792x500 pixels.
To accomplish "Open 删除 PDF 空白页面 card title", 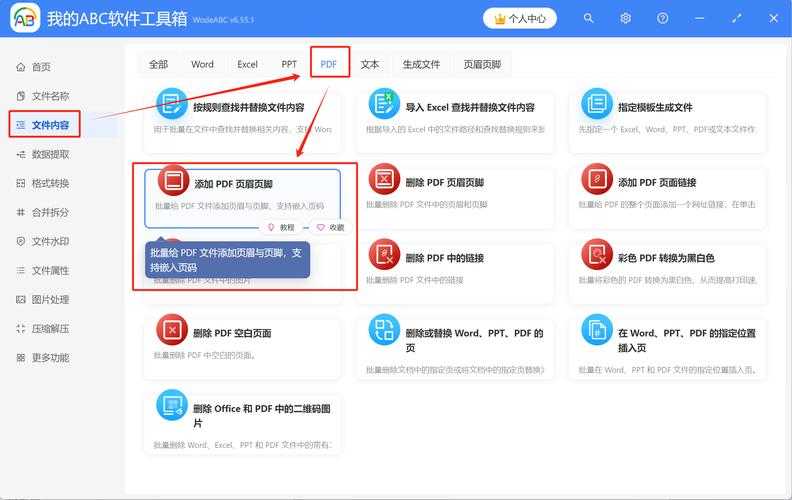I will coord(232,333).
